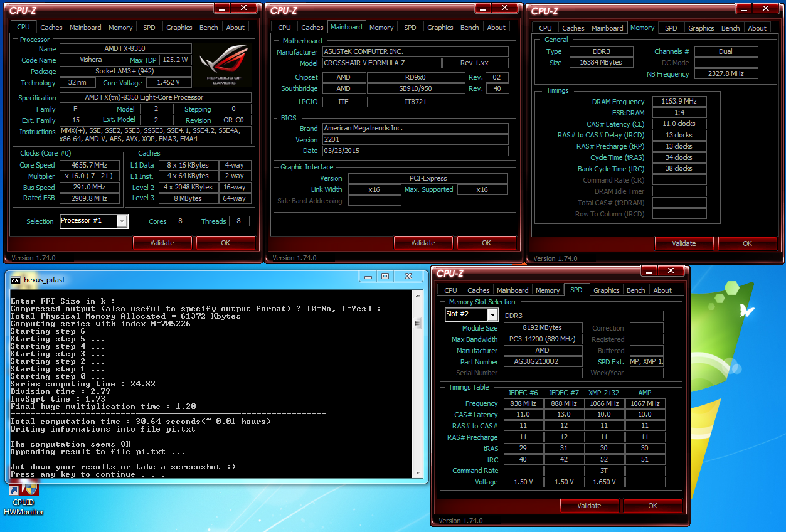786x532 pixels.
Task: Open Memory tab in Mainboard window
Action: point(381,28)
